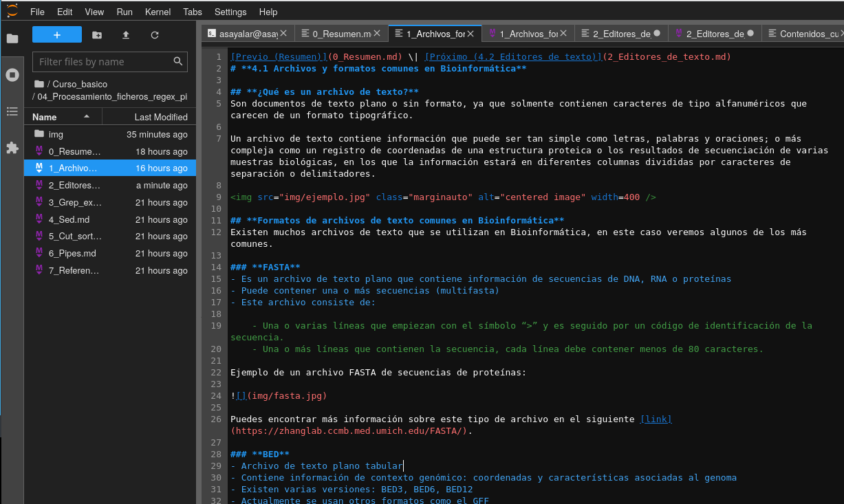Show Running Terminals and Kernels panel
Viewport: 844px width, 504px height.
(x=12, y=74)
